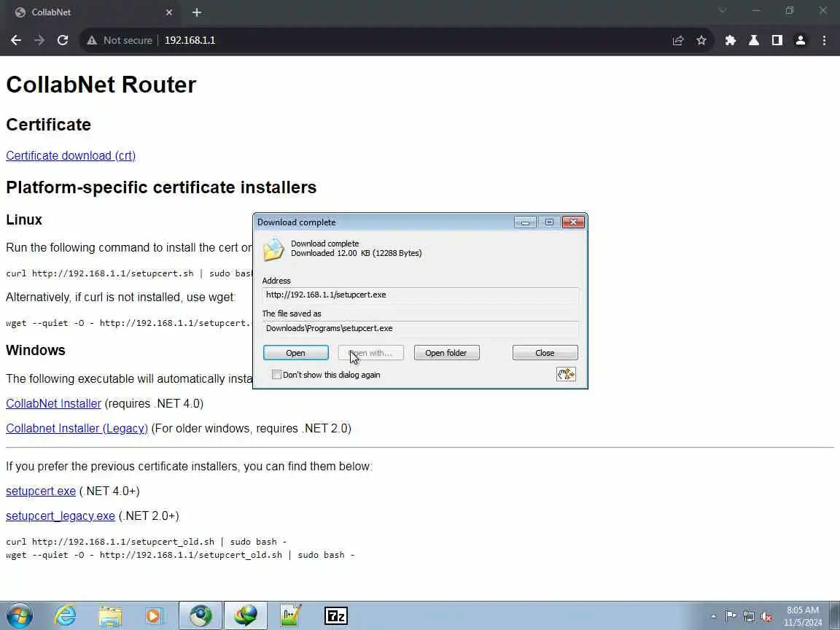Viewport: 840px width, 630px height.
Task: Open the chart notepad app in the taskbar
Action: point(290,615)
